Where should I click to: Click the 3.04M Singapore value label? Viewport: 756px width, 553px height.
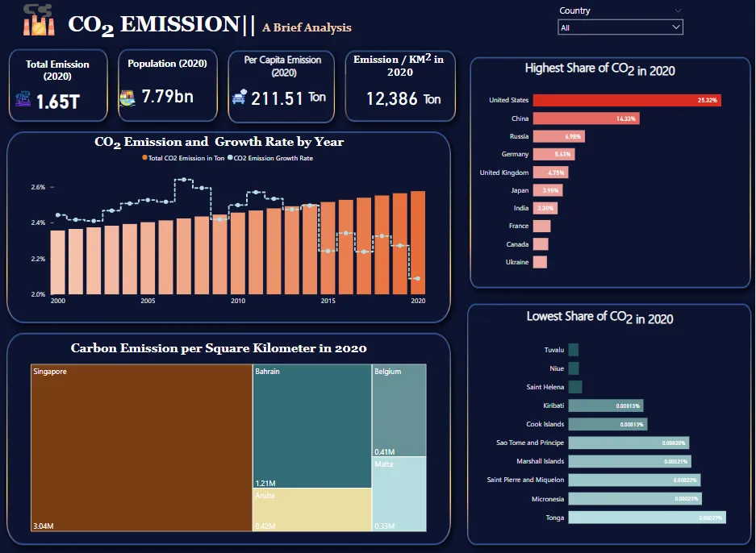pos(44,526)
